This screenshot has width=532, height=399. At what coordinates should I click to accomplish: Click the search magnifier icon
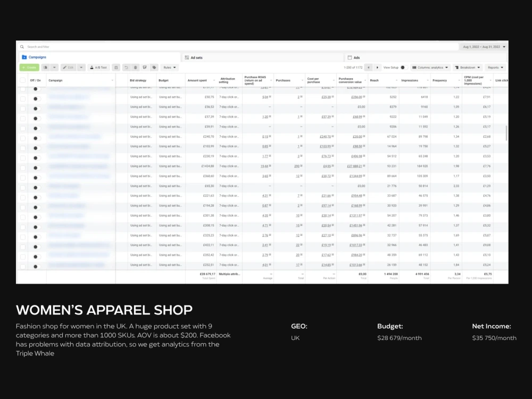pos(22,47)
